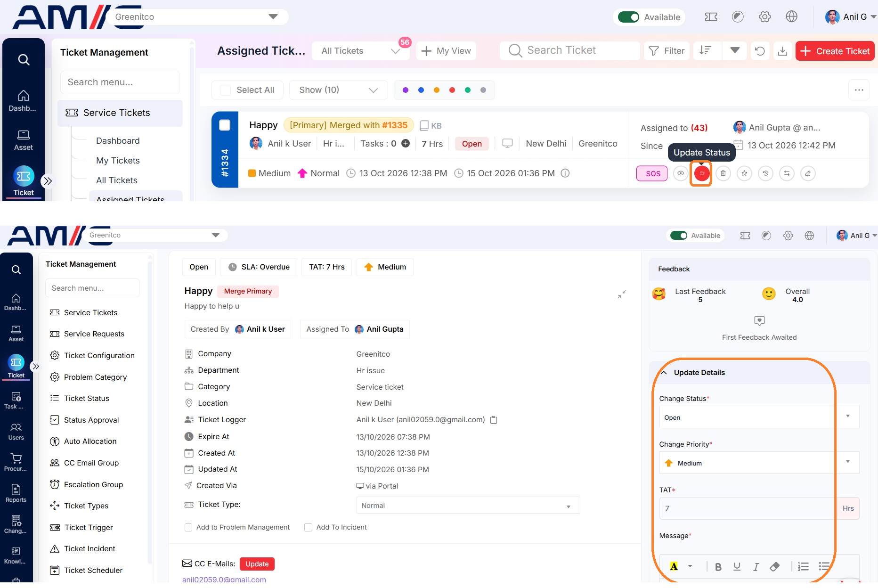Select Escalation Group from the menu

[x=87, y=484]
